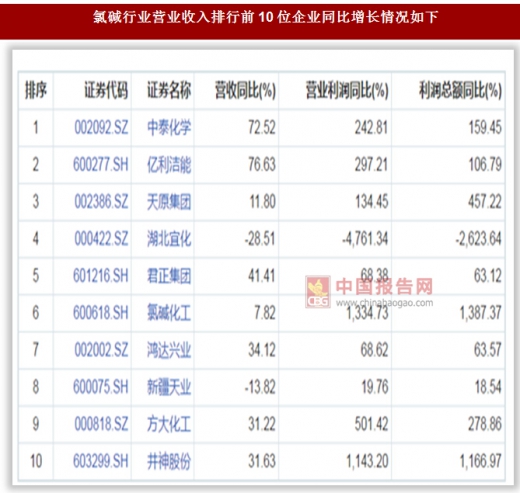This screenshot has width=520, height=493.
Task: Click the 亿利洁能 company name link
Action: click(169, 165)
